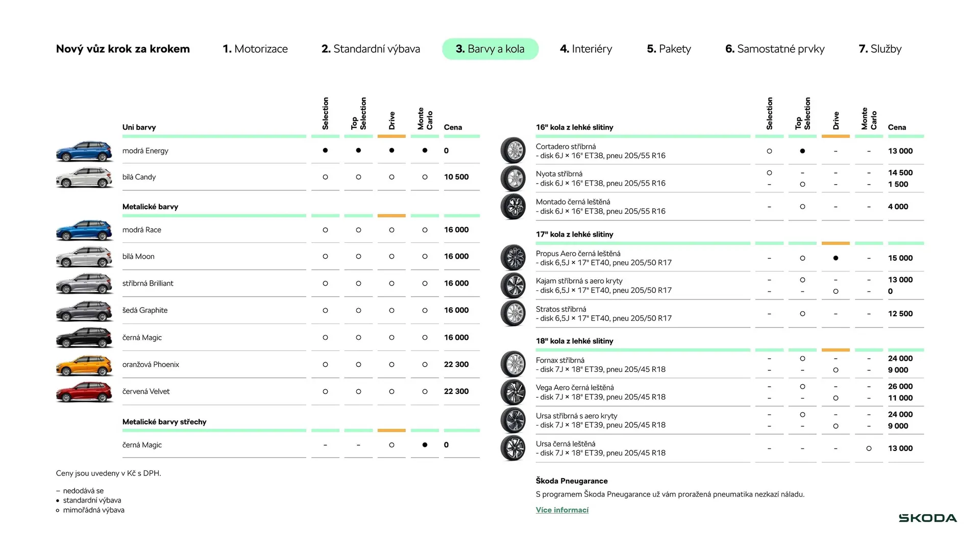Click the 4 000 price for Montado
The height and width of the screenshot is (551, 980).
(898, 207)
